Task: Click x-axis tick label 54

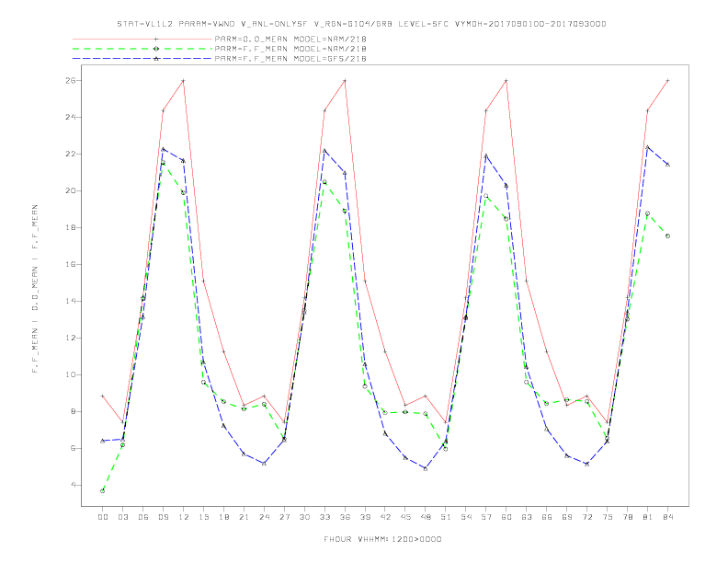Action: pyautogui.click(x=466, y=517)
